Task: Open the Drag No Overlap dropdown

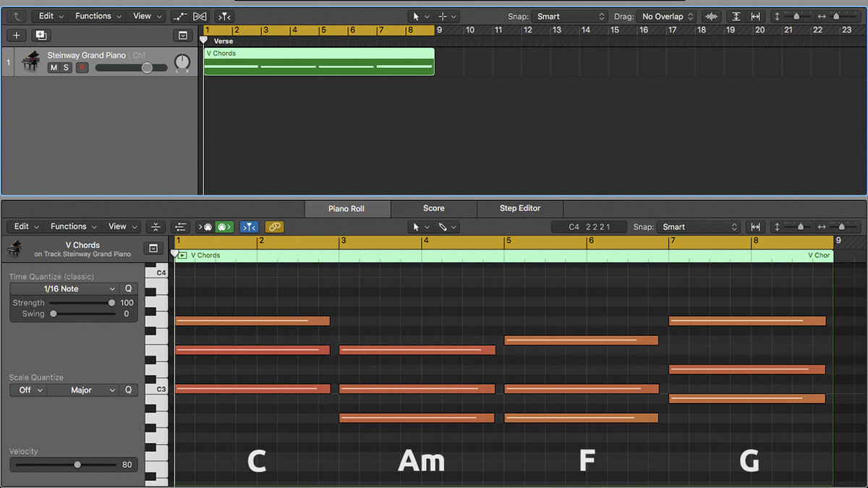Action: (x=667, y=16)
